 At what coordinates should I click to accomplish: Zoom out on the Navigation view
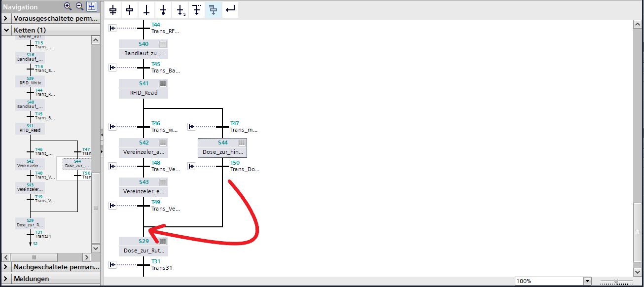coord(79,6)
